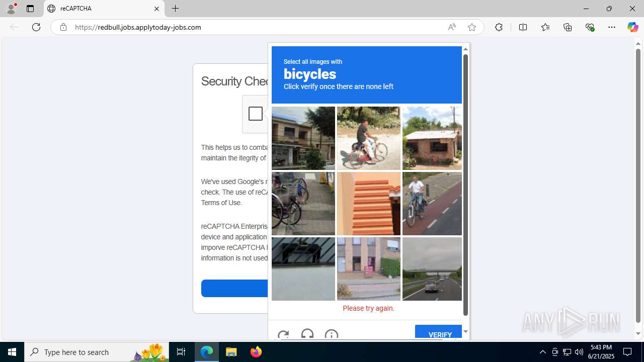Select brick building with mailbox image

(x=369, y=269)
